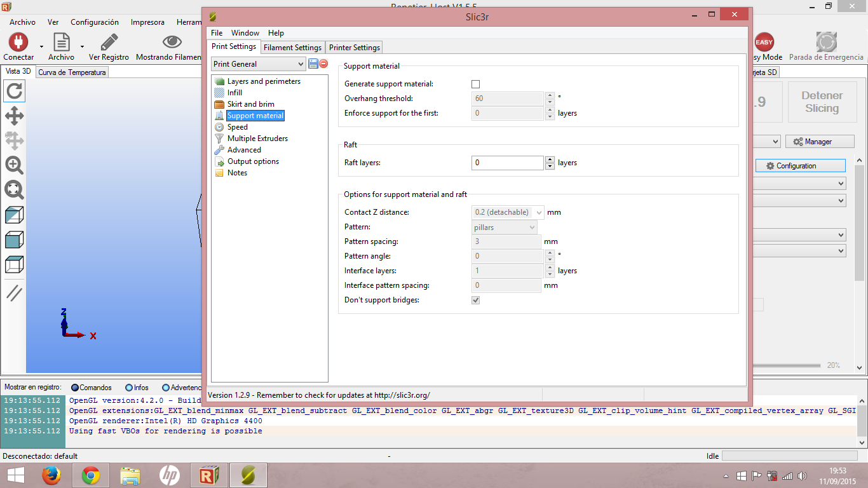Switch to the isometric view cube icon

[14, 215]
